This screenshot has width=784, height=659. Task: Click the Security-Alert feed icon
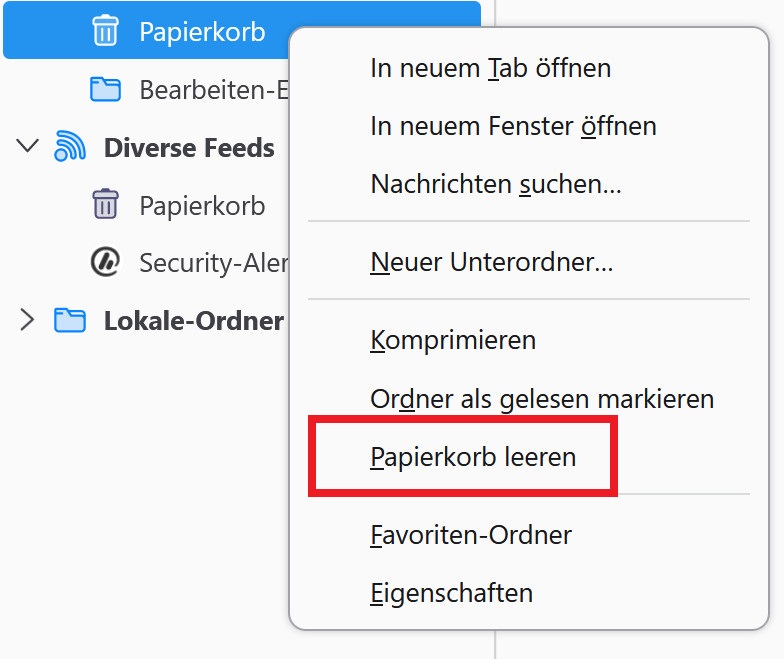(105, 262)
